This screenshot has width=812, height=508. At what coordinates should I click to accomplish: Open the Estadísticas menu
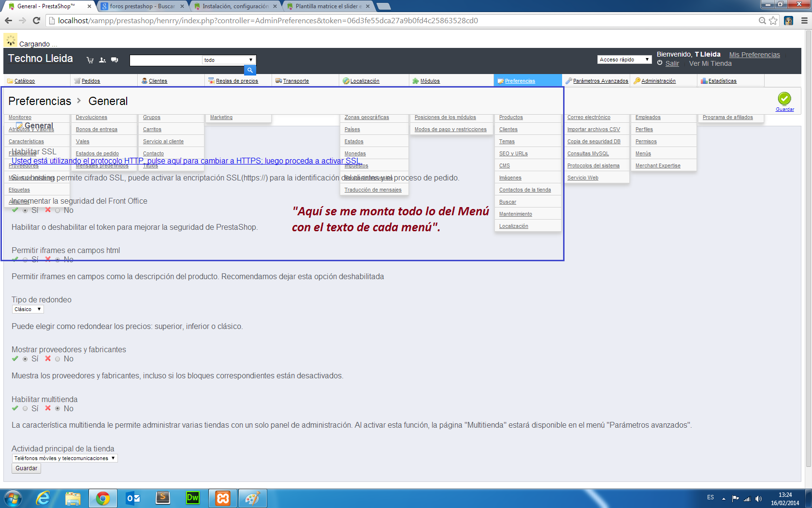point(723,81)
